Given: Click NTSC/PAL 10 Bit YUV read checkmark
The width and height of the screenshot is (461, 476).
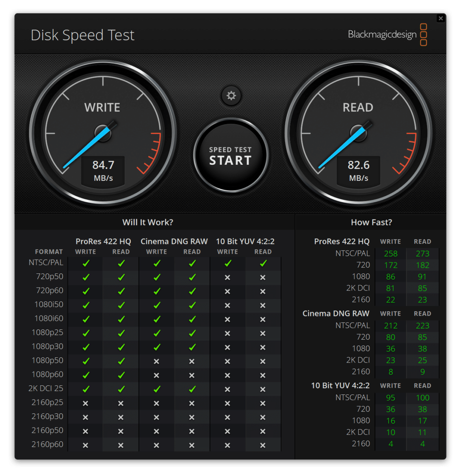Looking at the screenshot, I should click(x=263, y=263).
